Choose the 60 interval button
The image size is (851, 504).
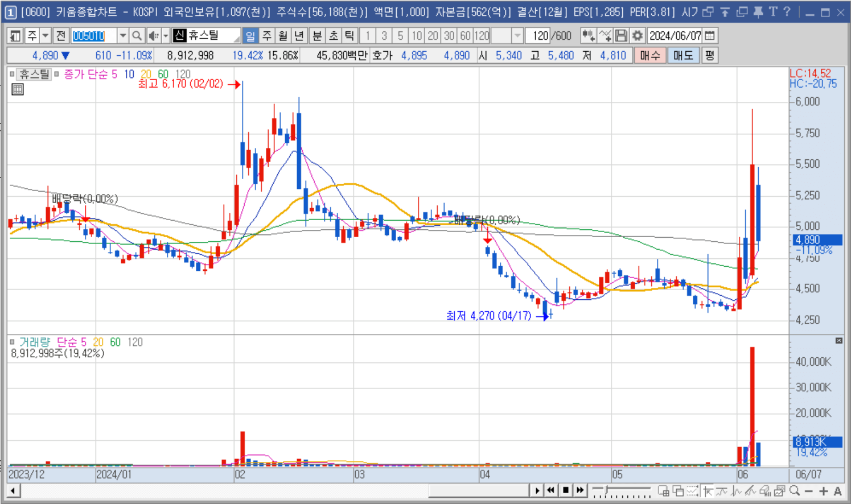click(x=466, y=36)
